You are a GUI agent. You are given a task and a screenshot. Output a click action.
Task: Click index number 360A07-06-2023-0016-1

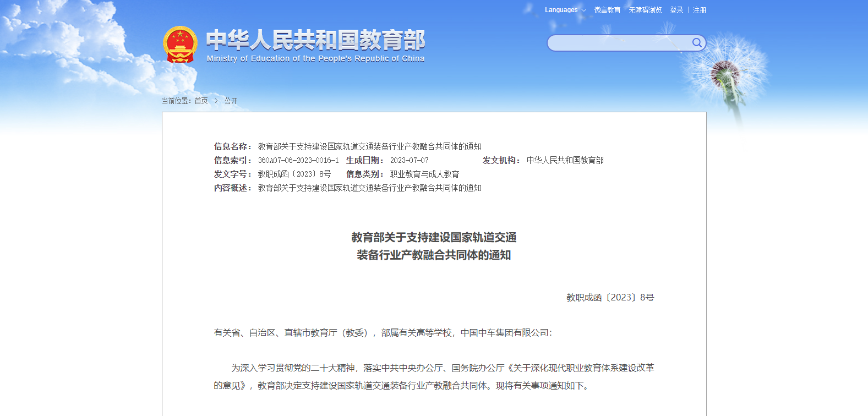(298, 160)
